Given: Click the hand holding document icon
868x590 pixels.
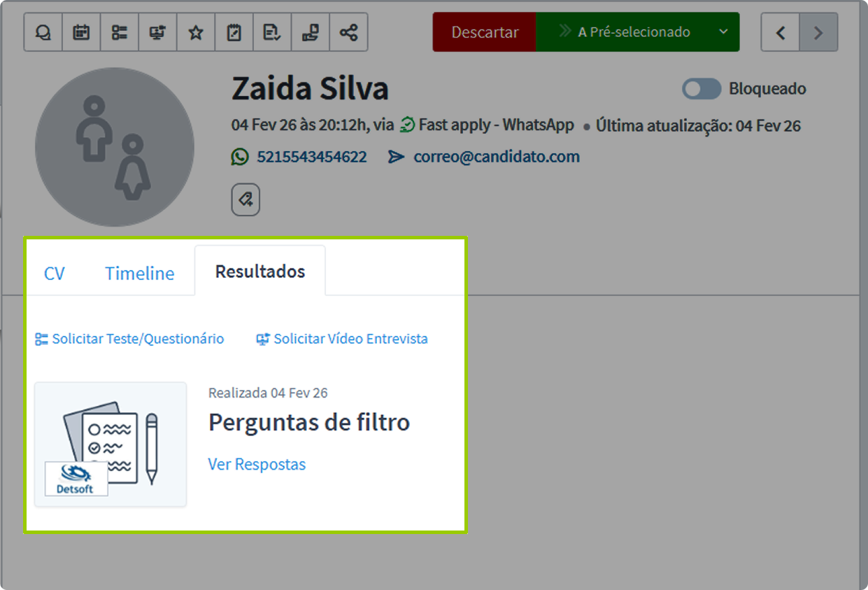Looking at the screenshot, I should pos(310,32).
